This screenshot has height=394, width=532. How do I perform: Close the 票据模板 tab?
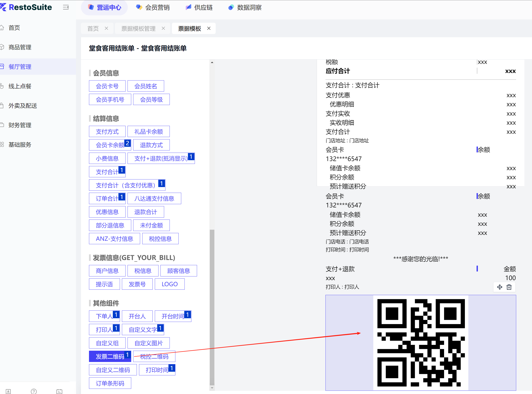coord(209,28)
